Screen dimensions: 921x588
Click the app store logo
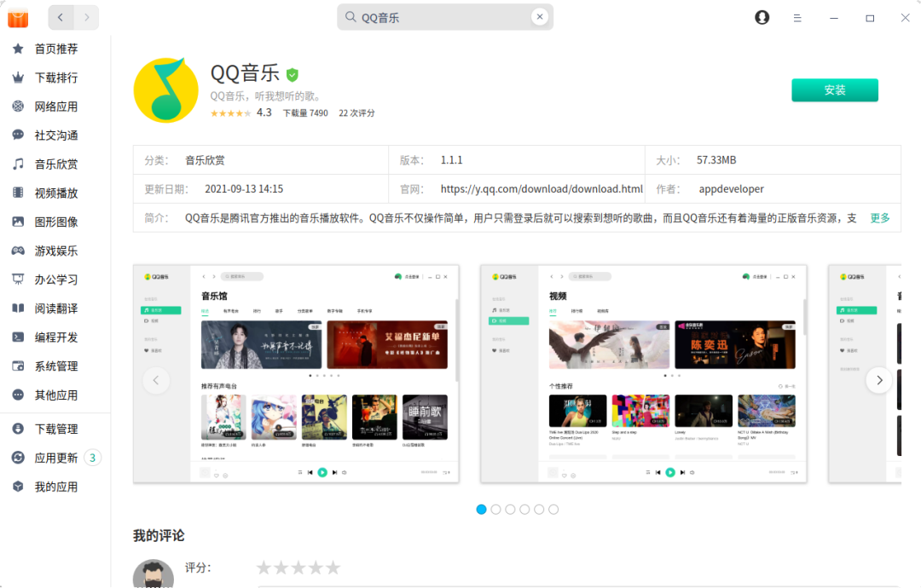coord(17,17)
